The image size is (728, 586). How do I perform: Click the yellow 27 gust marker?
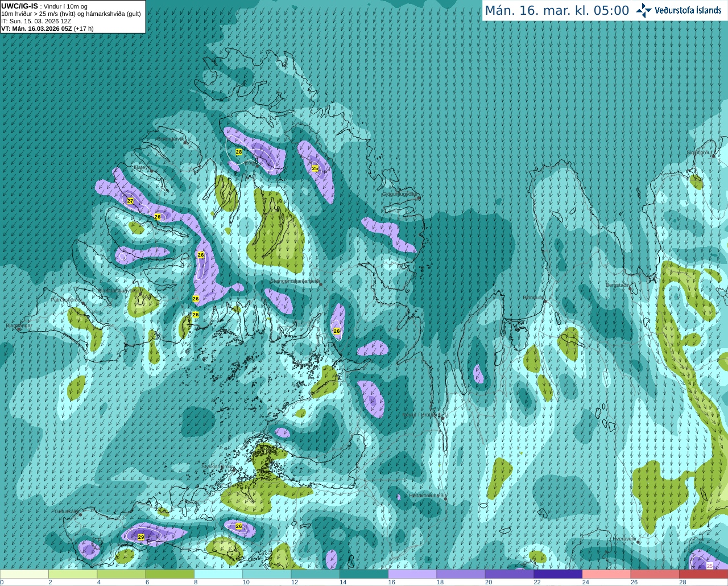[130, 201]
